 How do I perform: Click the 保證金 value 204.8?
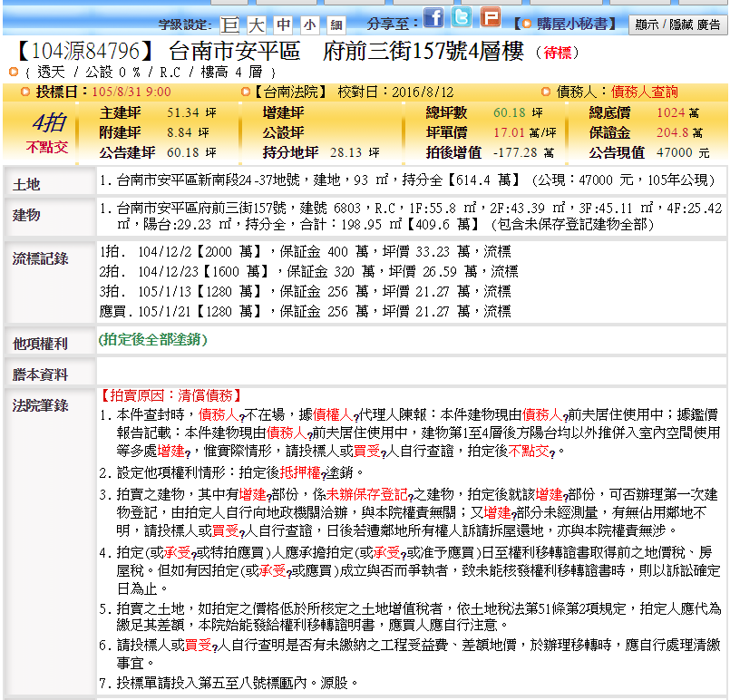[x=673, y=132]
